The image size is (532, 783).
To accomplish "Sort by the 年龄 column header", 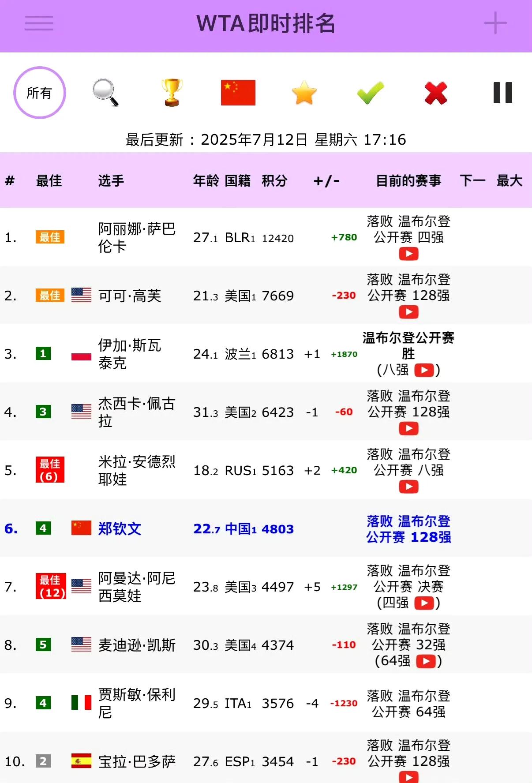I will coord(206,180).
